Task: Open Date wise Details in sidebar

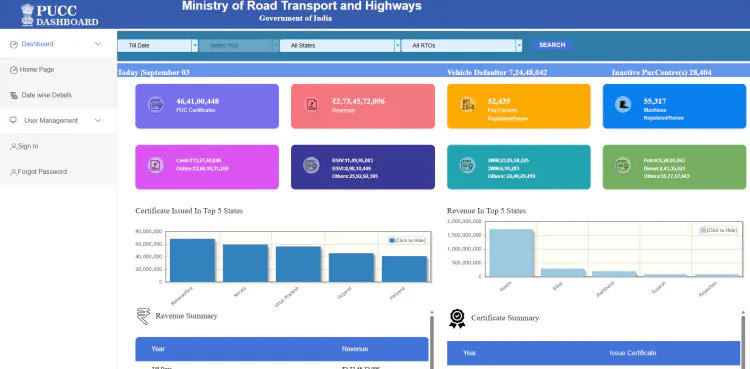Action: [x=58, y=95]
